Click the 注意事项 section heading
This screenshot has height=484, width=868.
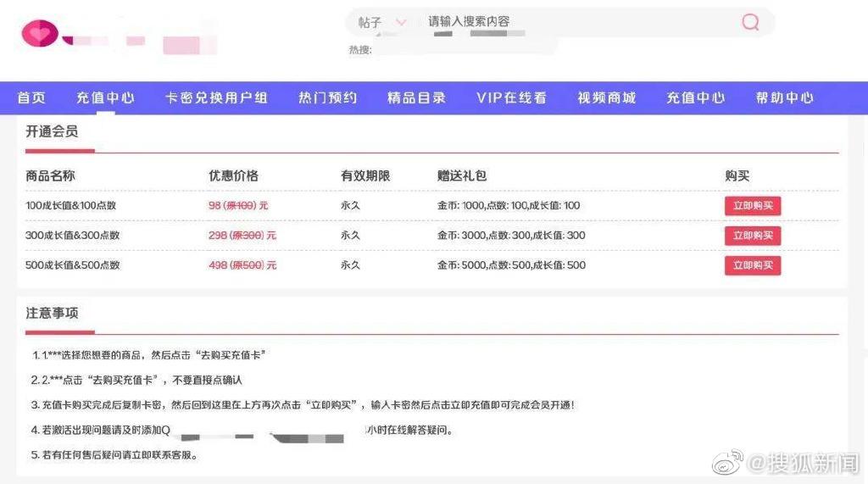(x=52, y=313)
